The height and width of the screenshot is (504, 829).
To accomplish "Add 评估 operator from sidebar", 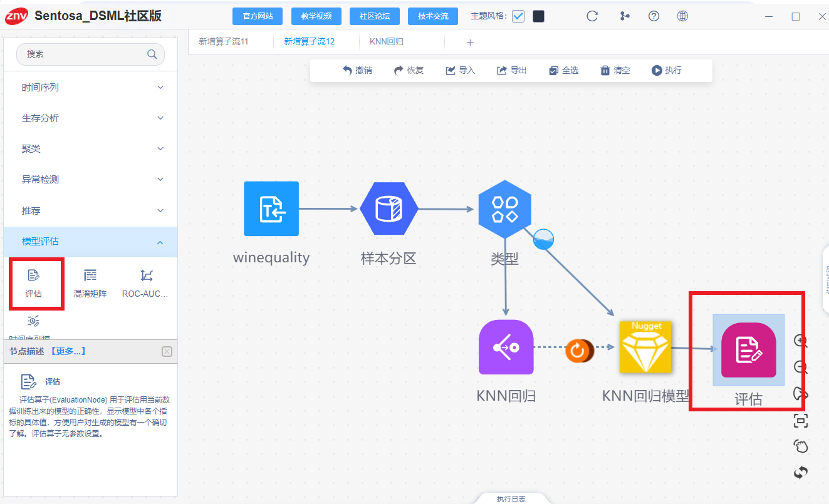I will (x=34, y=282).
